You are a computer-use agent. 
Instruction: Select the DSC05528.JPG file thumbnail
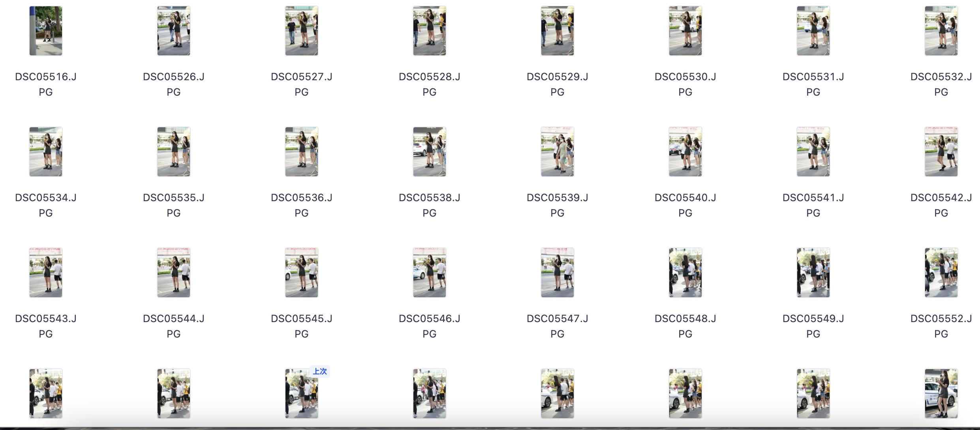[430, 31]
